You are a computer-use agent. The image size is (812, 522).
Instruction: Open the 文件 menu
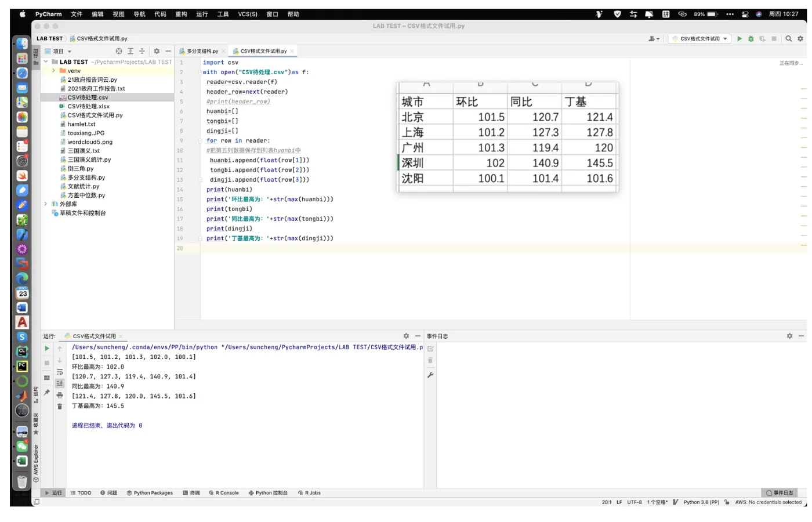tap(77, 14)
